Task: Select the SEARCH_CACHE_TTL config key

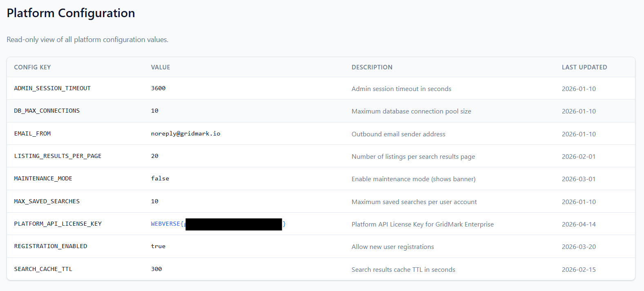Action: coord(43,269)
